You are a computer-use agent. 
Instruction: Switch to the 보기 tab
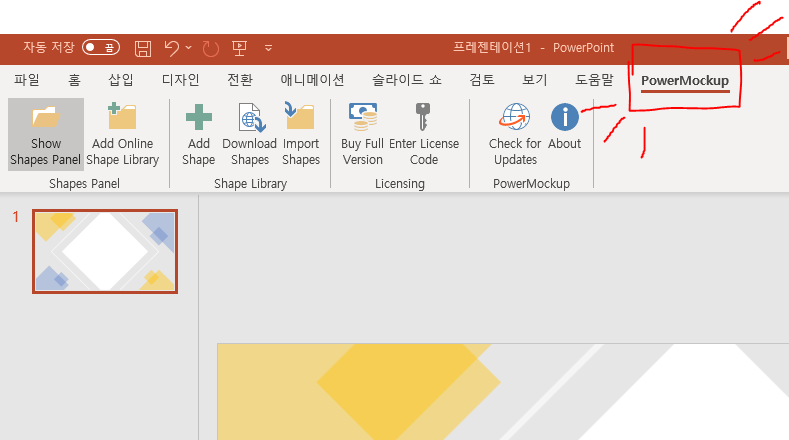pos(534,80)
